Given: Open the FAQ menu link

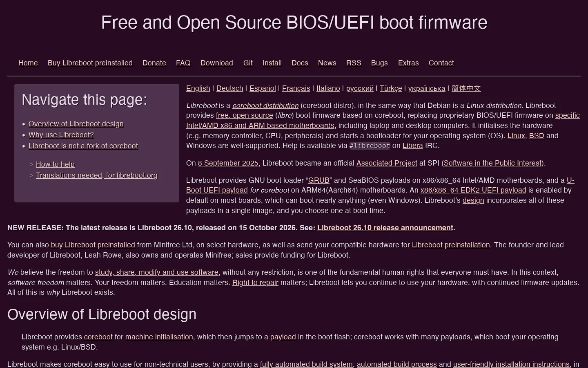Looking at the screenshot, I should tap(183, 63).
